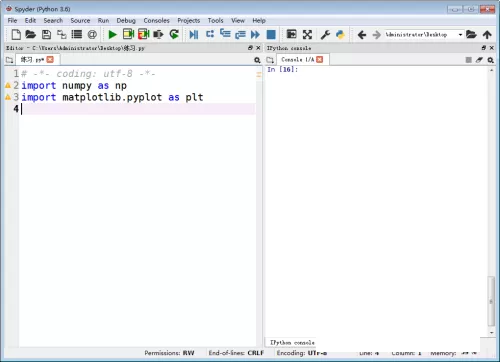Close the IPython console pane

pyautogui.click(x=492, y=48)
